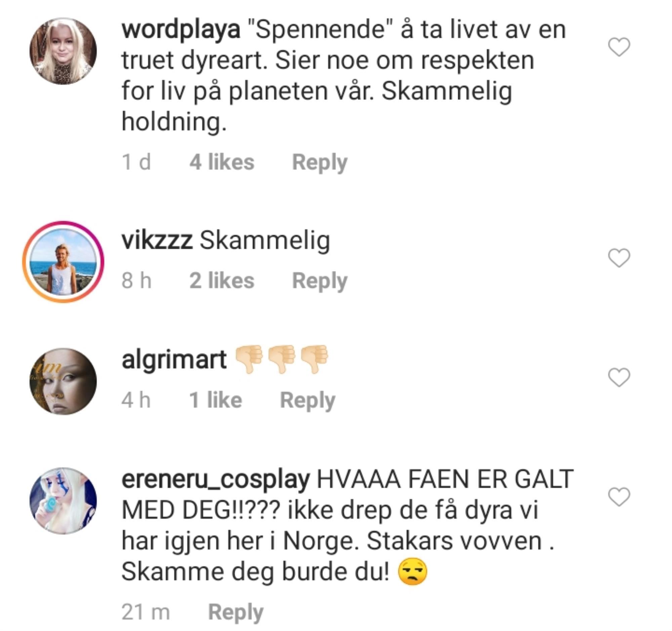Image resolution: width=672 pixels, height=631 pixels.
Task: Reply to vikzzz's Skammelig comment
Action: pos(320,281)
